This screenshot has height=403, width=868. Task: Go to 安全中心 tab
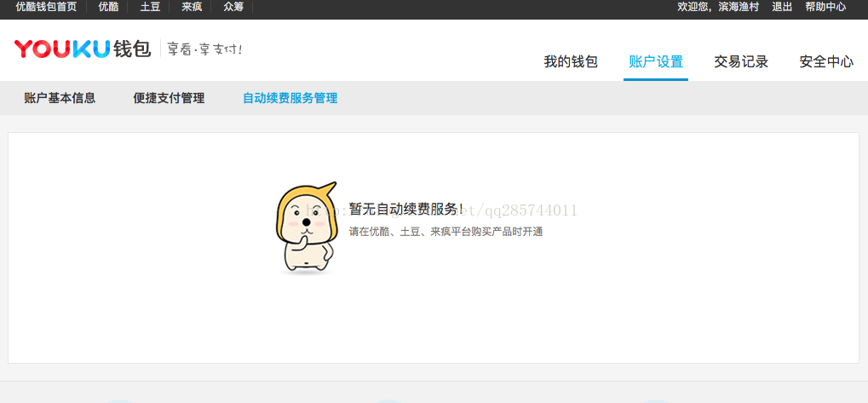click(826, 61)
